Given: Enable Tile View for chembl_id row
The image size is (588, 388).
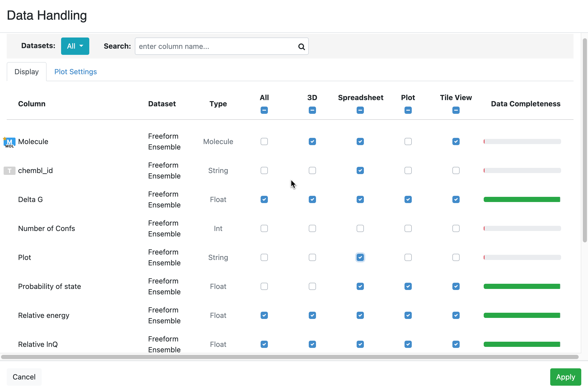Looking at the screenshot, I should click(456, 170).
